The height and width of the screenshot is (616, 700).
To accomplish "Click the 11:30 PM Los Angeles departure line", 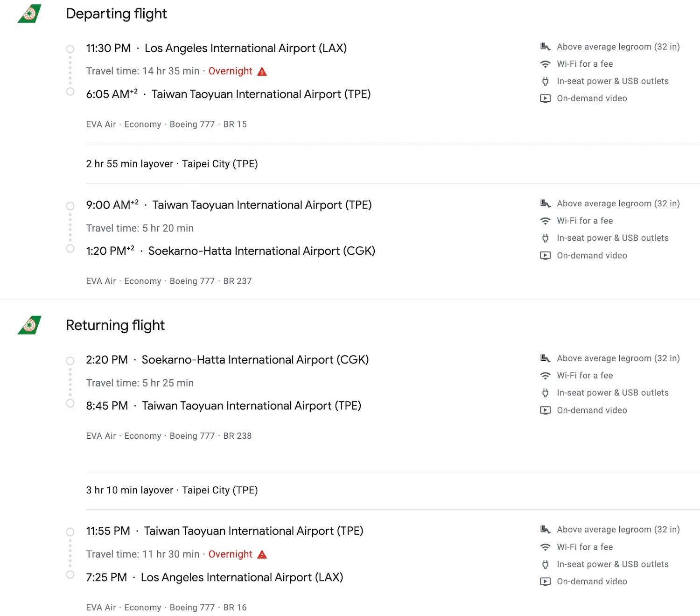I will [217, 48].
